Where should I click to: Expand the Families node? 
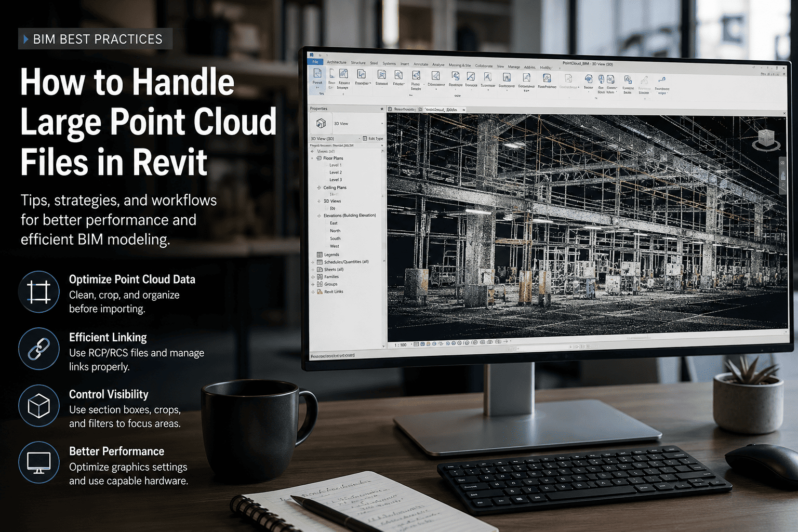pos(313,277)
